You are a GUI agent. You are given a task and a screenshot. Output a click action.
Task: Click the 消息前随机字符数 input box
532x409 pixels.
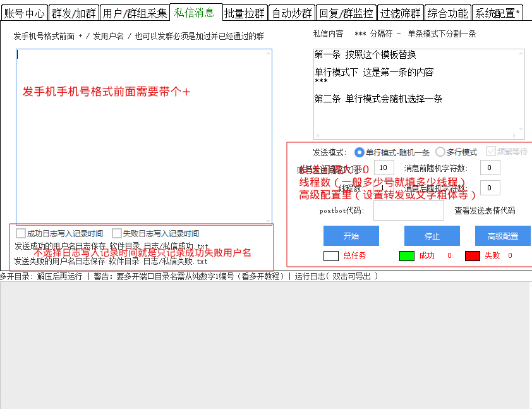coord(490,168)
